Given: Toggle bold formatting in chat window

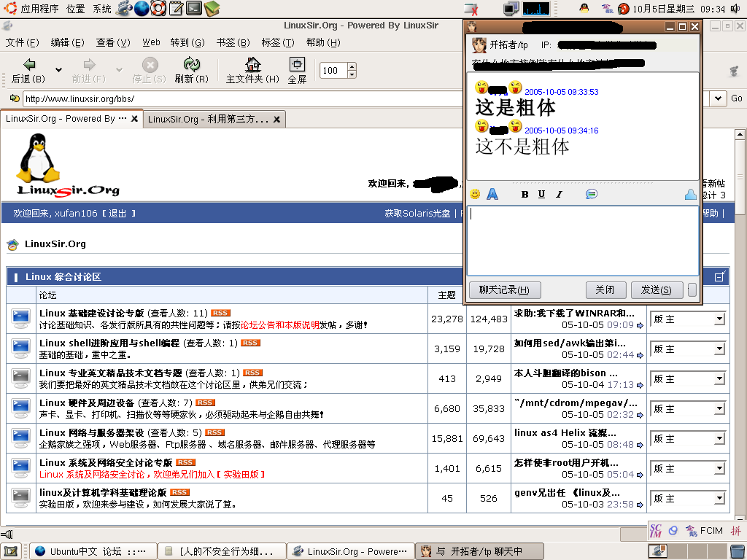Looking at the screenshot, I should [x=525, y=194].
